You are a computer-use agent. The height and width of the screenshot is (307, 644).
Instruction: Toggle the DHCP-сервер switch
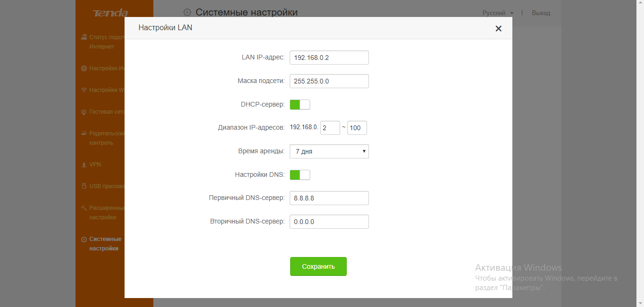point(300,104)
